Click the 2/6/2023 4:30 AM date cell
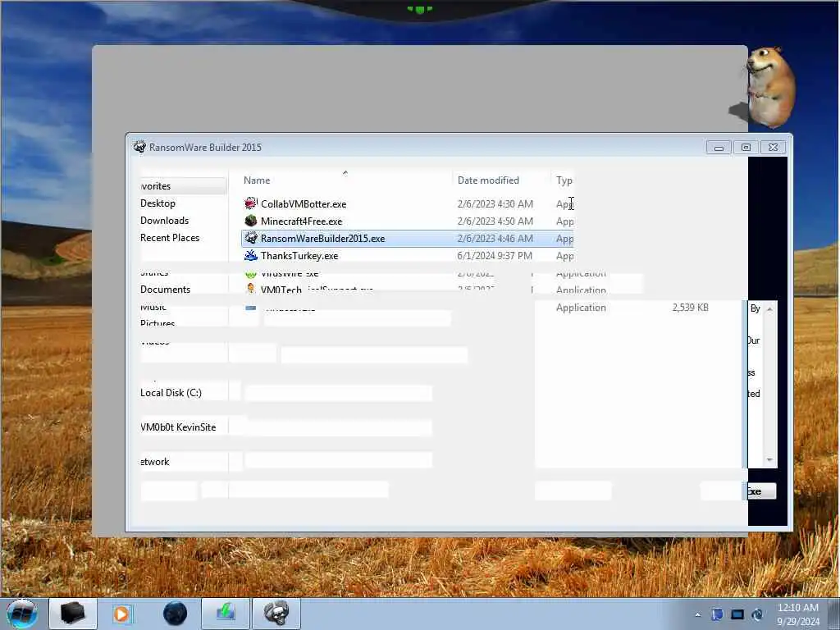 coord(495,204)
